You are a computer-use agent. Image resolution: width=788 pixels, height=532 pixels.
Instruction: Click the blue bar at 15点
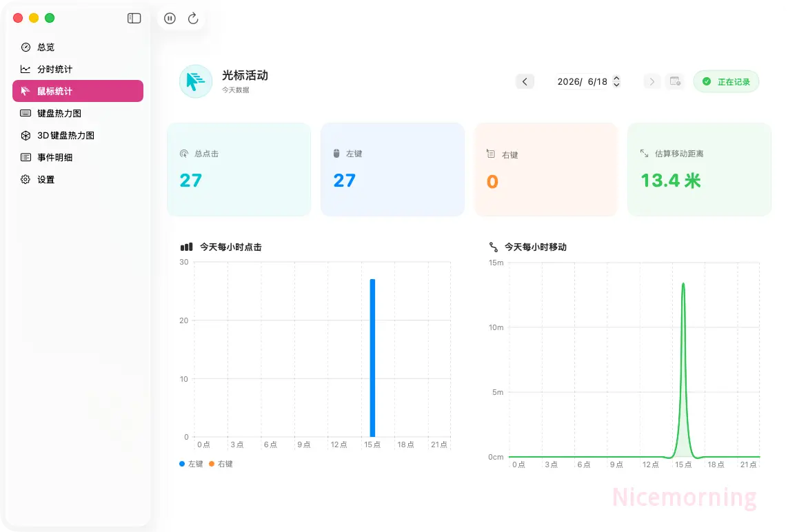(372, 358)
